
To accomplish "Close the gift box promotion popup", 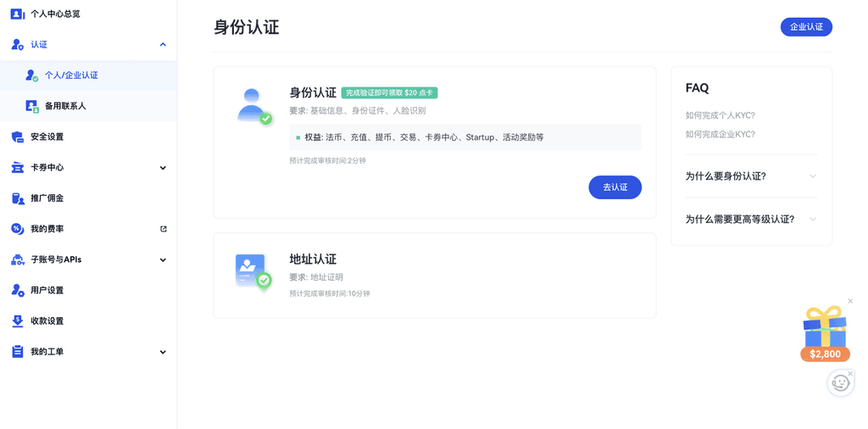I will point(850,301).
